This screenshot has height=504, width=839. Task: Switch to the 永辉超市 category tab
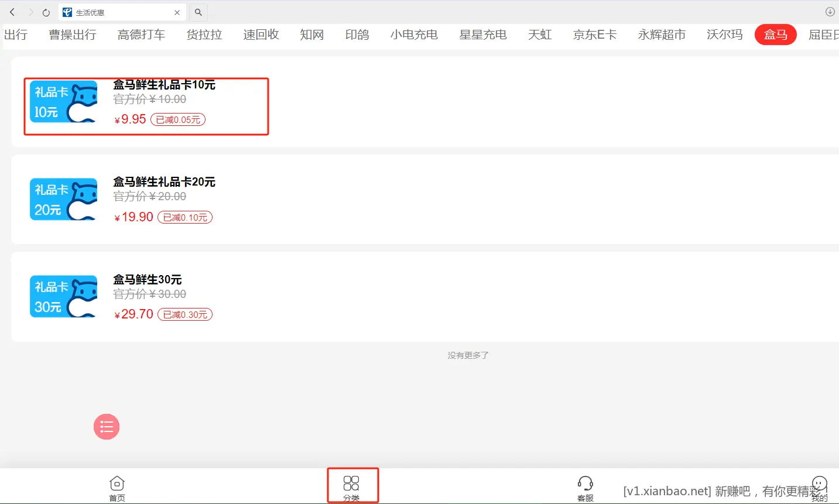pyautogui.click(x=662, y=35)
